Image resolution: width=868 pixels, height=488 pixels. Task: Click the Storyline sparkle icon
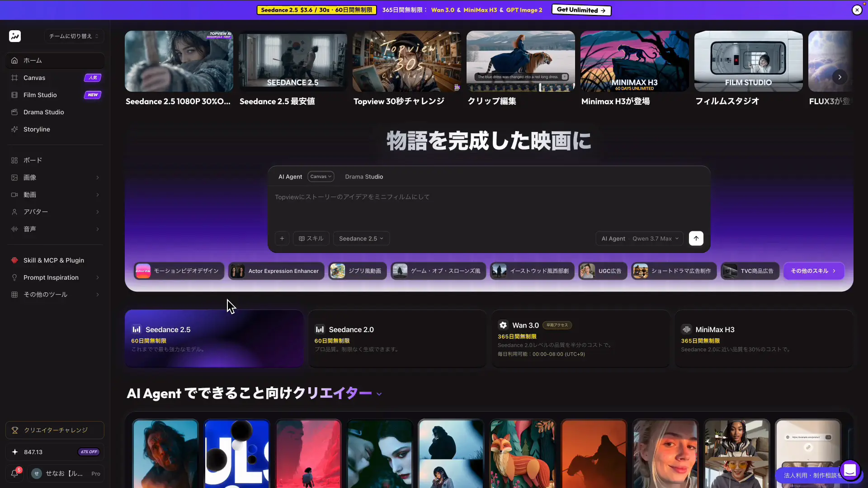14,129
